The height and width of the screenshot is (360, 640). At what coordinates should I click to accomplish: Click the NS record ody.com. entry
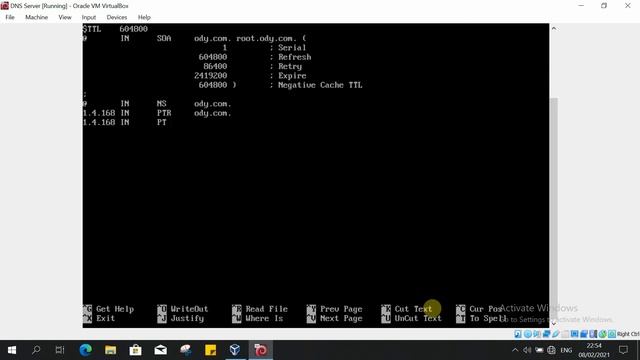pyautogui.click(x=213, y=104)
